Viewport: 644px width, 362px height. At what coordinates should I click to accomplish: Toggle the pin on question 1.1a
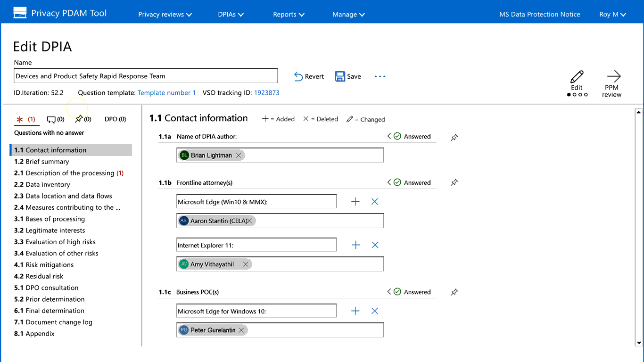click(x=454, y=137)
